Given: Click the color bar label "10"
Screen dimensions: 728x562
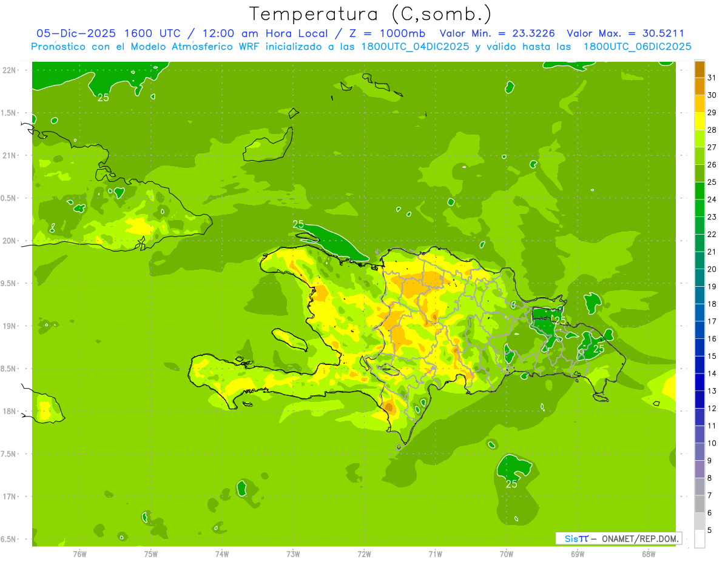Looking at the screenshot, I should click(712, 443).
